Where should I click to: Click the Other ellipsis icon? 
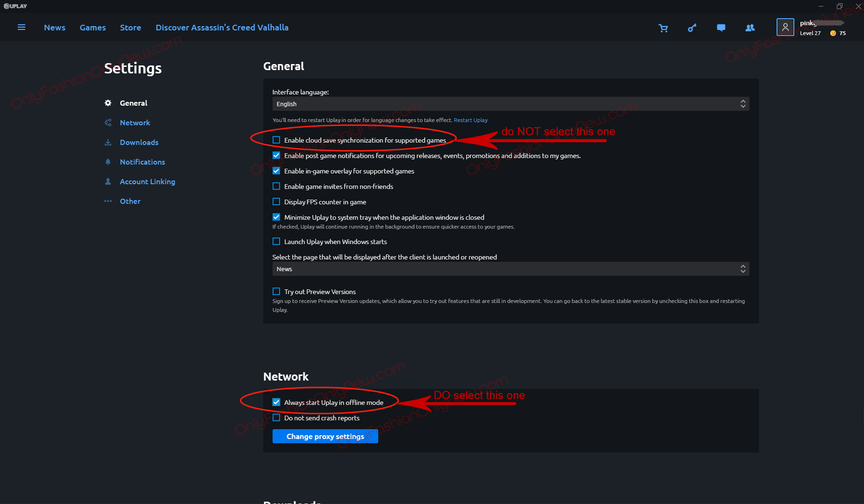pyautogui.click(x=108, y=201)
